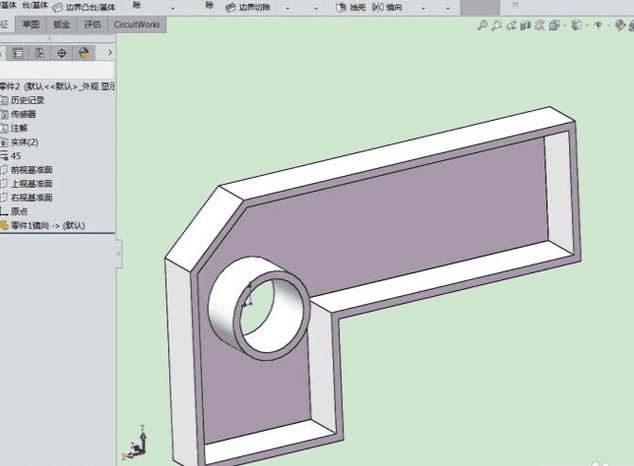Select 传感器 sensors in feature tree
Image resolution: width=634 pixels, height=466 pixels.
pyautogui.click(x=18, y=114)
